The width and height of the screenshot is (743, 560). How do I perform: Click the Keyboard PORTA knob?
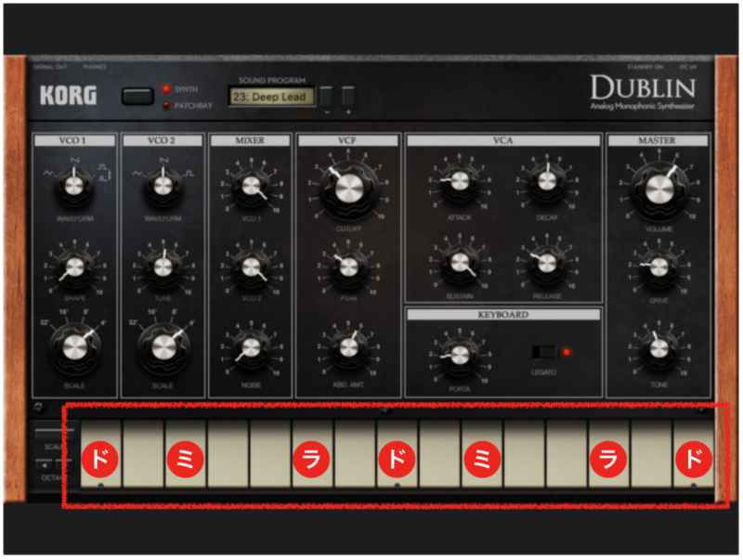click(460, 356)
